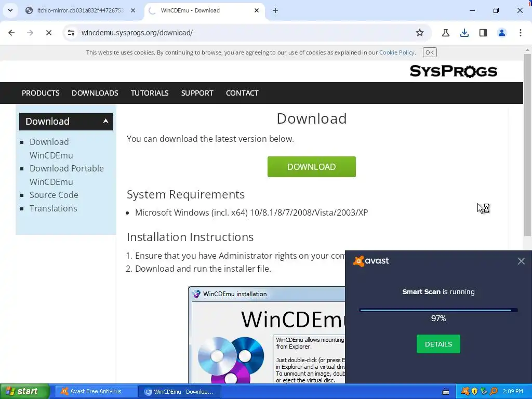Open Chrome Labs flask icon

pos(446,33)
